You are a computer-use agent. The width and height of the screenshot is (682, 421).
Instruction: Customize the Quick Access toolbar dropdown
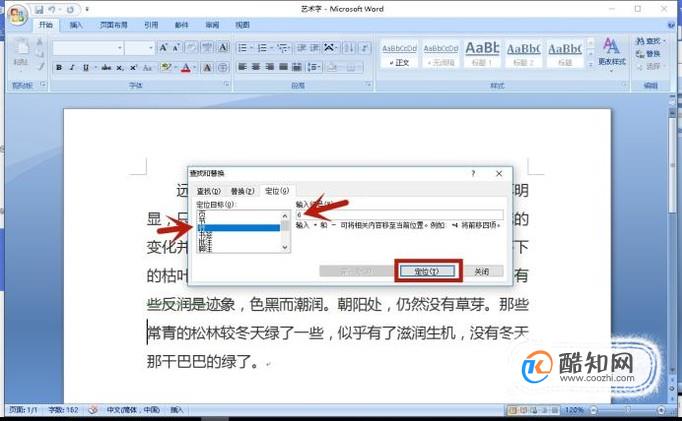pyautogui.click(x=87, y=9)
